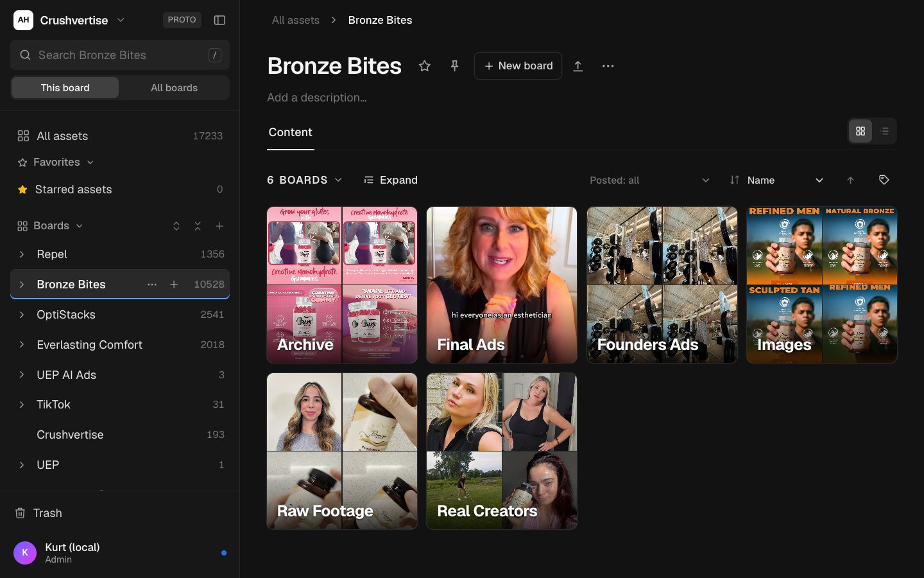924x578 pixels.
Task: Switch to grid view
Action: coord(860,131)
